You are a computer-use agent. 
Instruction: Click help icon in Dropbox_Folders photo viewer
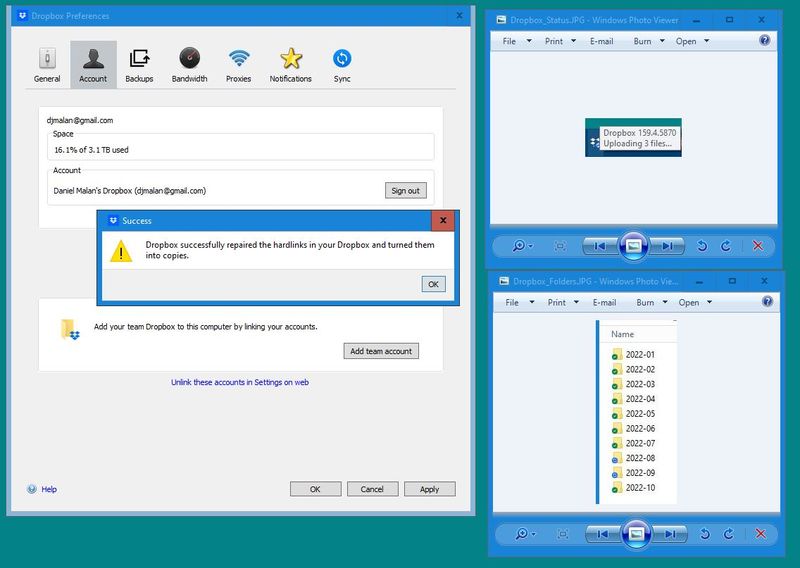[x=767, y=302]
